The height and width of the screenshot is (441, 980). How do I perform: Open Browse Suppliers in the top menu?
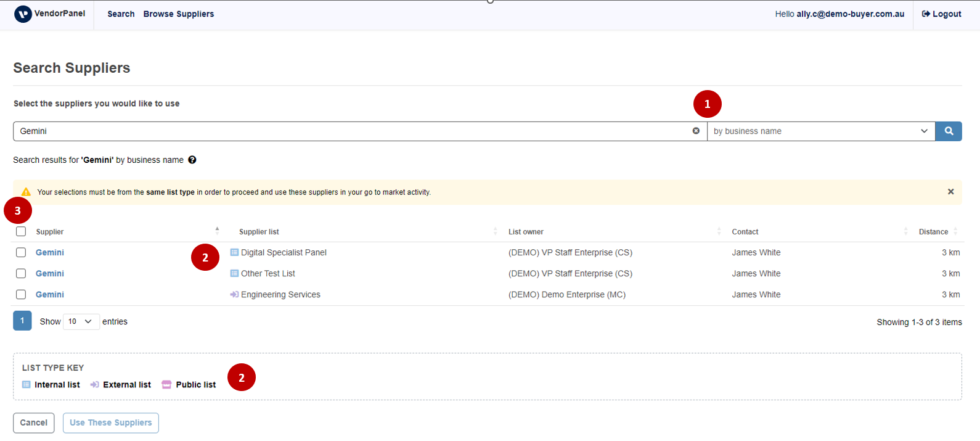click(x=179, y=14)
